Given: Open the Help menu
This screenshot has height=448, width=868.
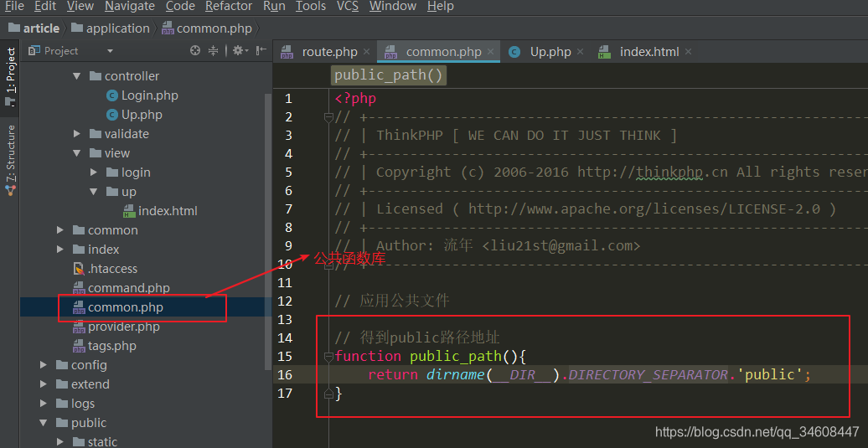Looking at the screenshot, I should pyautogui.click(x=441, y=7).
